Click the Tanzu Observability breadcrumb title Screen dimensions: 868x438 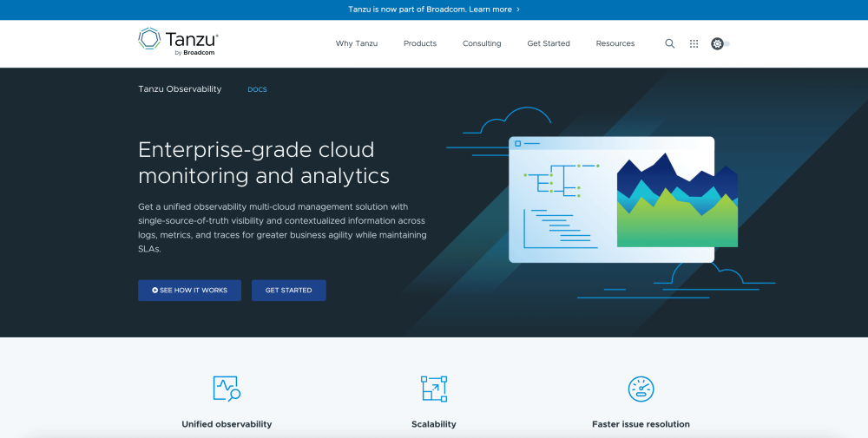pyautogui.click(x=180, y=89)
